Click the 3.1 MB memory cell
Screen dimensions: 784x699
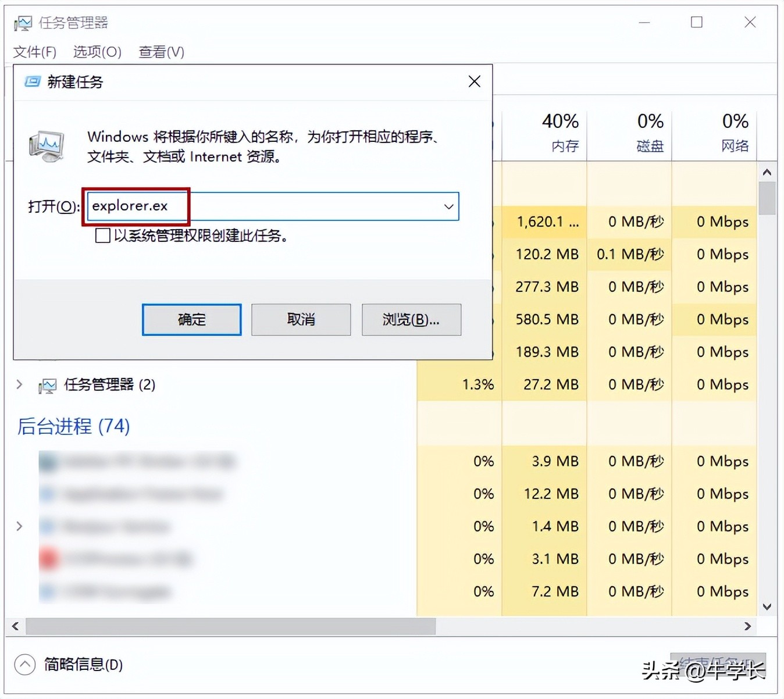tap(544, 559)
